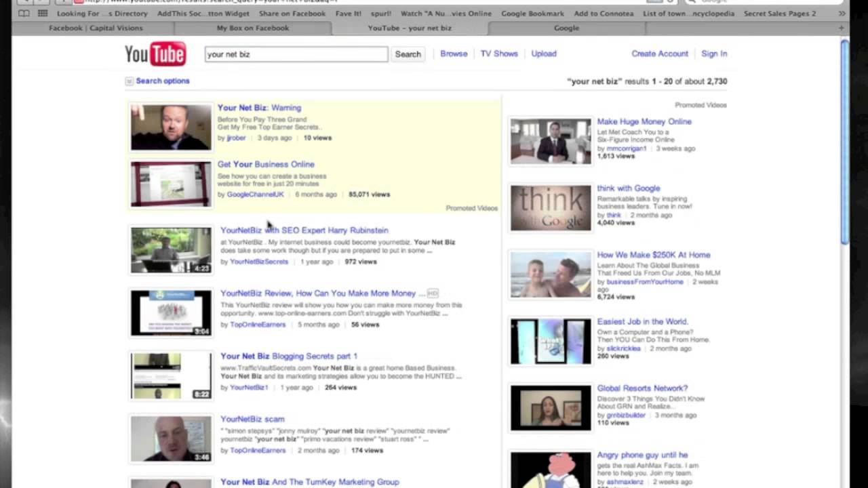Open promoted video "Make Huge Money Online"
The width and height of the screenshot is (868, 488).
pyautogui.click(x=644, y=122)
